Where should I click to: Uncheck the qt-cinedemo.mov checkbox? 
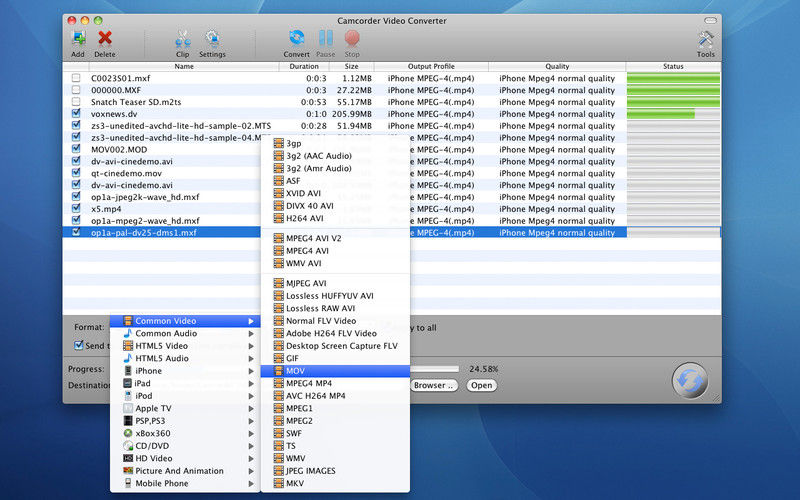pyautogui.click(x=76, y=172)
